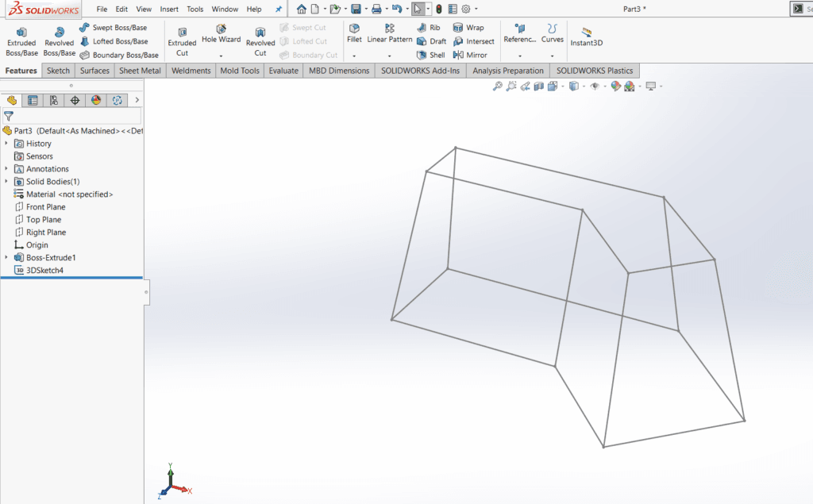The width and height of the screenshot is (813, 504).
Task: Expand the Solid Bodies(1) folder
Action: click(x=7, y=182)
